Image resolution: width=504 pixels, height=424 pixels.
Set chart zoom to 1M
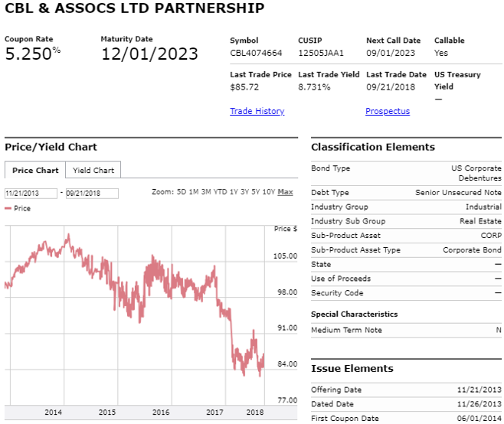point(194,192)
